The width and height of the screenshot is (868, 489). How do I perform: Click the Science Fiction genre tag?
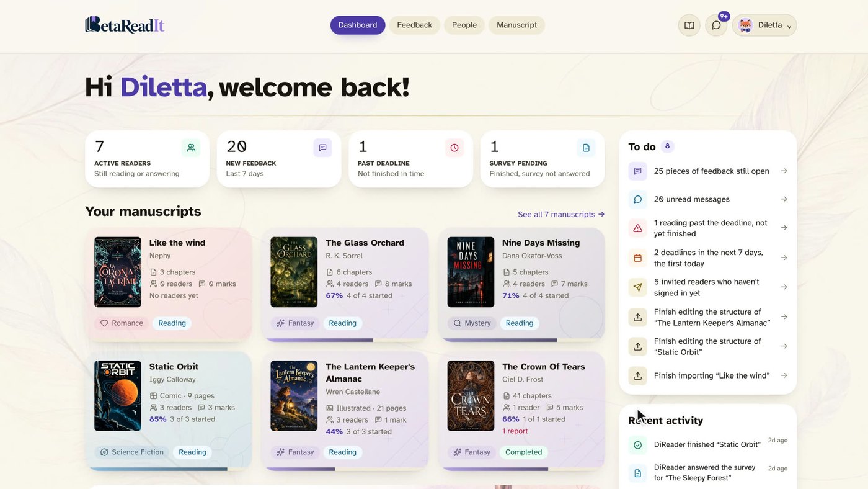132,452
